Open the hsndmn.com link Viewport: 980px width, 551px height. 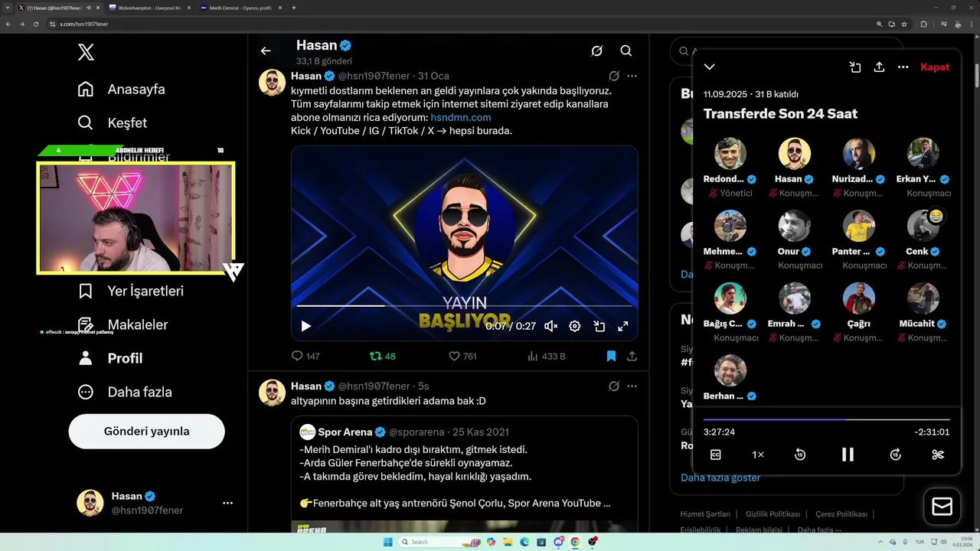click(x=461, y=117)
